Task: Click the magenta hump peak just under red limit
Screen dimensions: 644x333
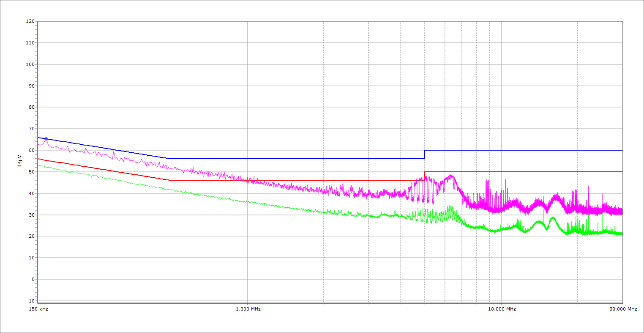Action: point(451,176)
